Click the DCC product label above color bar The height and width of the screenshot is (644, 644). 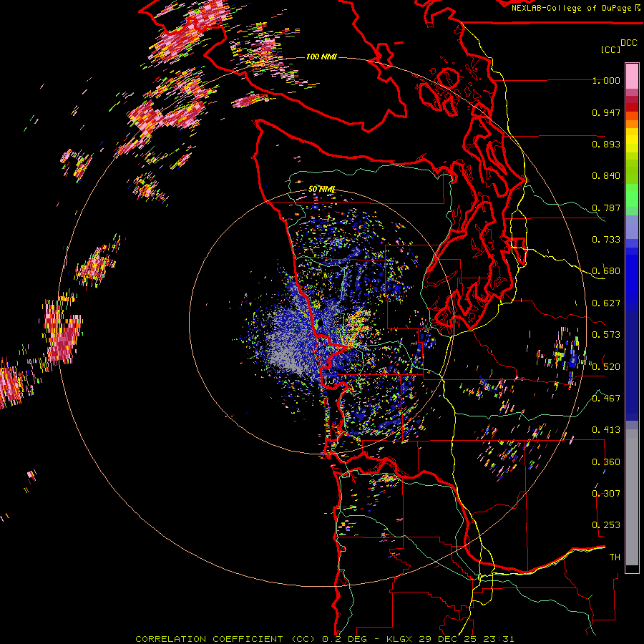[x=628, y=43]
